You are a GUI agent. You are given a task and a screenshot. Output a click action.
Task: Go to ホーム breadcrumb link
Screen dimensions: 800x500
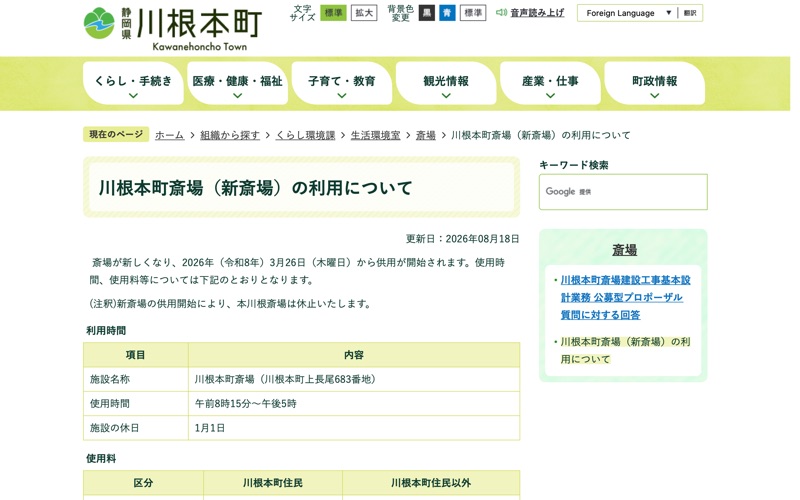click(169, 135)
